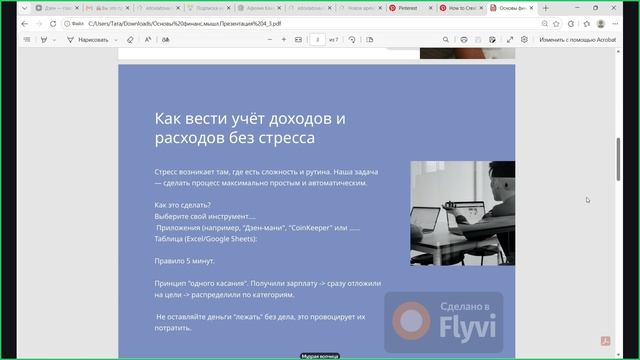Close the How to Cre... tab
Image resolution: width=640 pixels, height=360 pixels.
pos(481,8)
